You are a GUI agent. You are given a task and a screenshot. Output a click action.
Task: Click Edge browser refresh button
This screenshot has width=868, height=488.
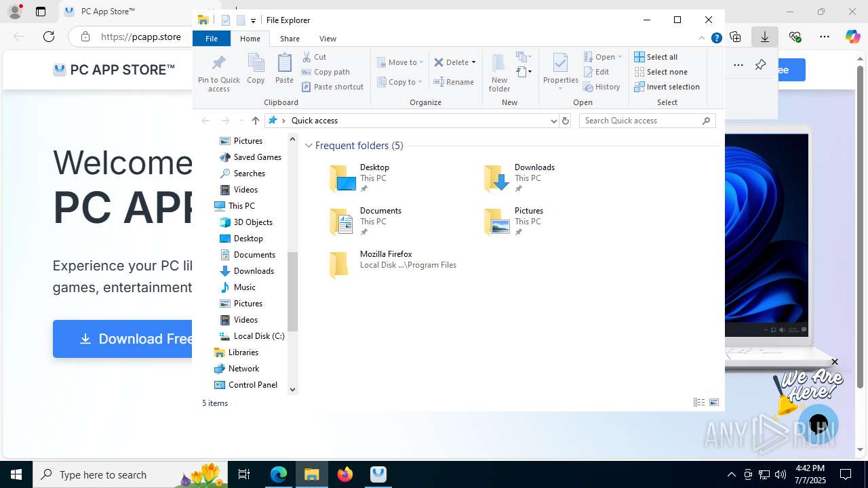coord(49,37)
